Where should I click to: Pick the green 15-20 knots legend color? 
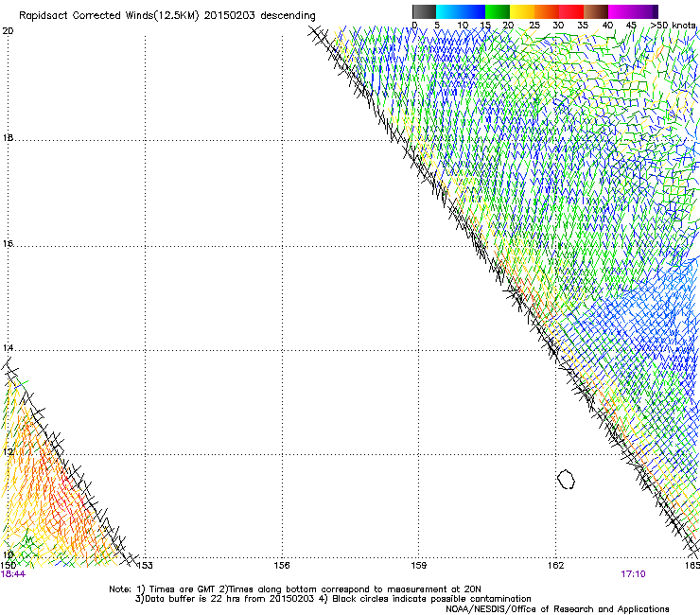498,11
